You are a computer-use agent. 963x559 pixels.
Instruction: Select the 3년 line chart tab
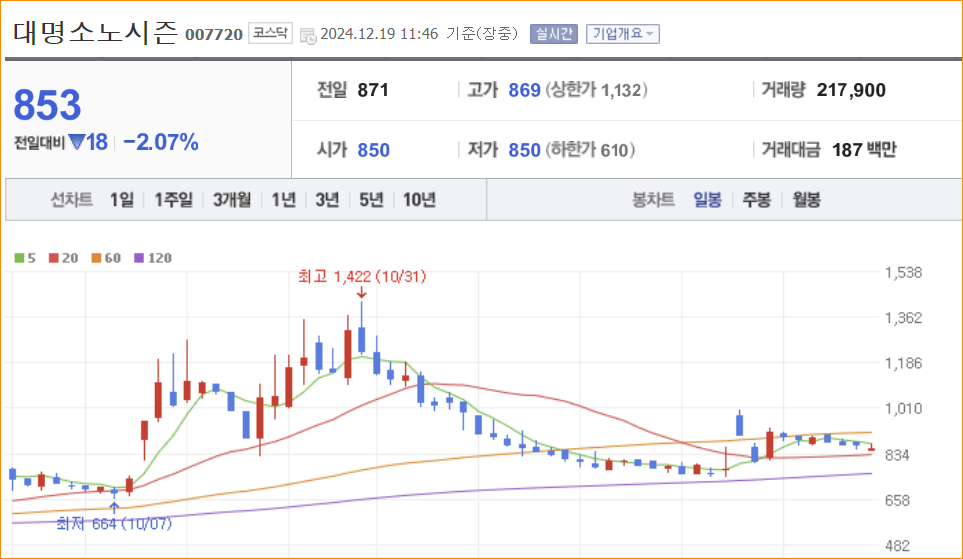pyautogui.click(x=327, y=200)
